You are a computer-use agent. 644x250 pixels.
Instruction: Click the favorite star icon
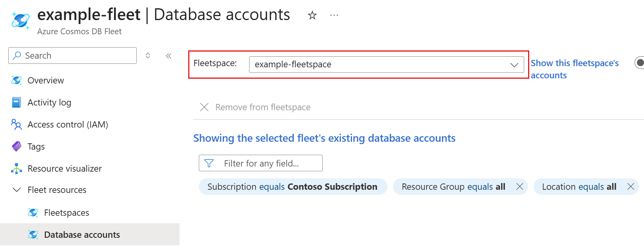pyautogui.click(x=312, y=15)
